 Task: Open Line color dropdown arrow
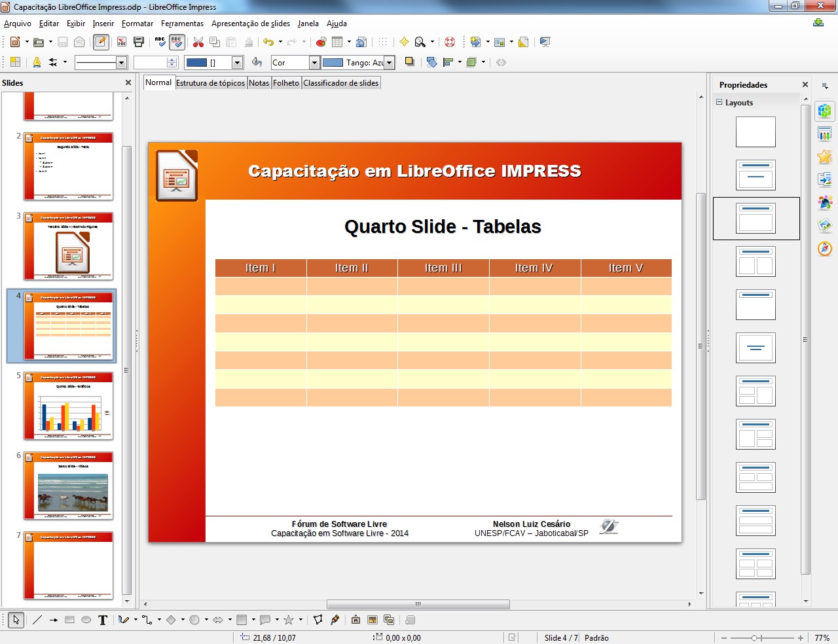click(238, 62)
